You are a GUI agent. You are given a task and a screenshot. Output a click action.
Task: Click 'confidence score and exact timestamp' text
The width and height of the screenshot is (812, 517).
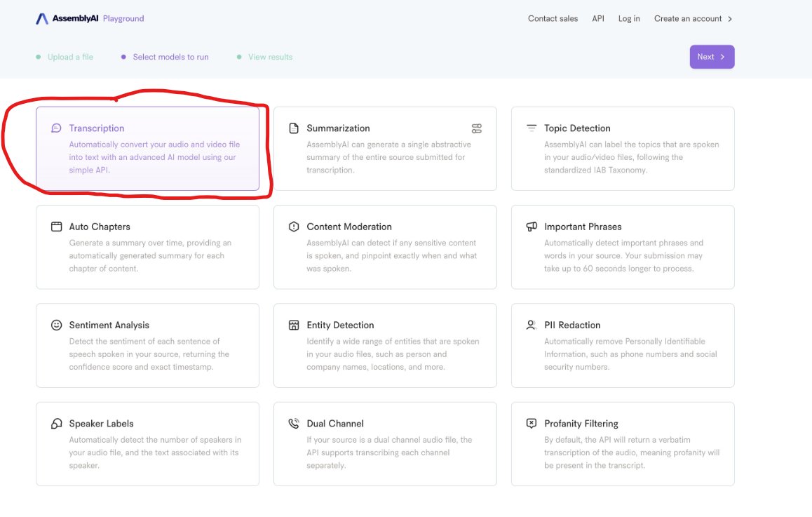click(141, 367)
